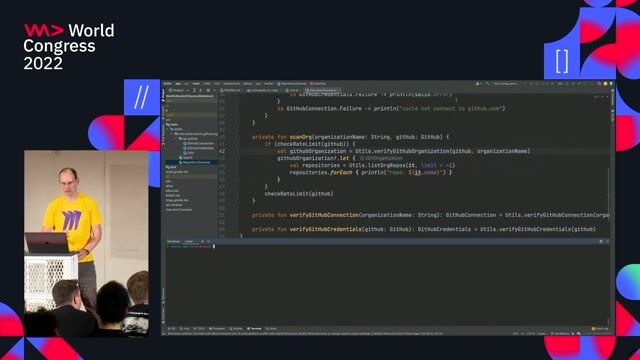The image size is (640, 360).
Task: Switch to the Utils.kt editor tab
Action: tap(292, 90)
